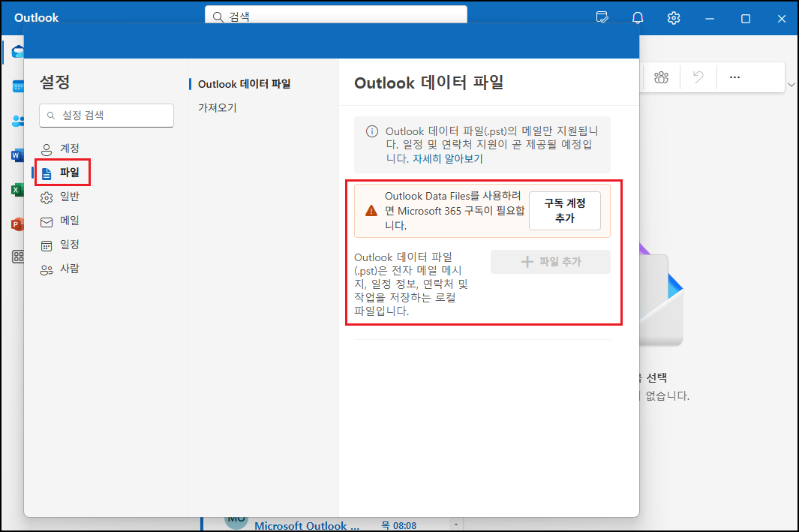The width and height of the screenshot is (799, 532).
Task: Open the 일정 settings category
Action: (x=60, y=245)
